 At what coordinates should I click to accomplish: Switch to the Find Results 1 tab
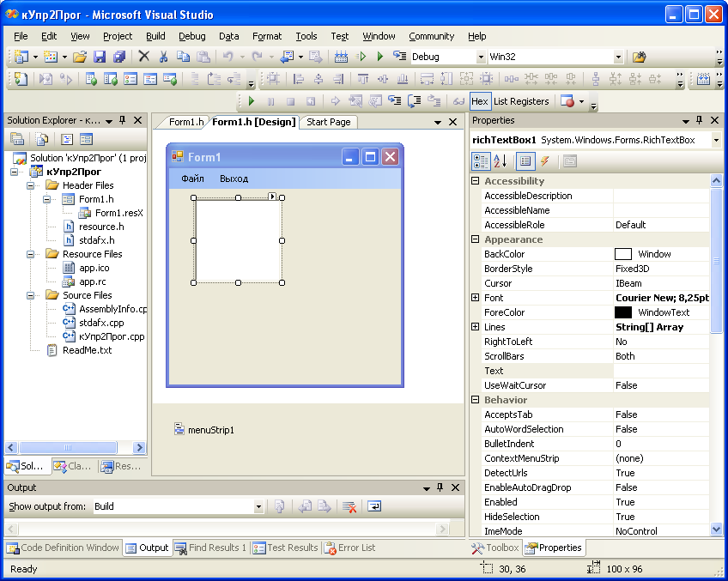pyautogui.click(x=211, y=548)
